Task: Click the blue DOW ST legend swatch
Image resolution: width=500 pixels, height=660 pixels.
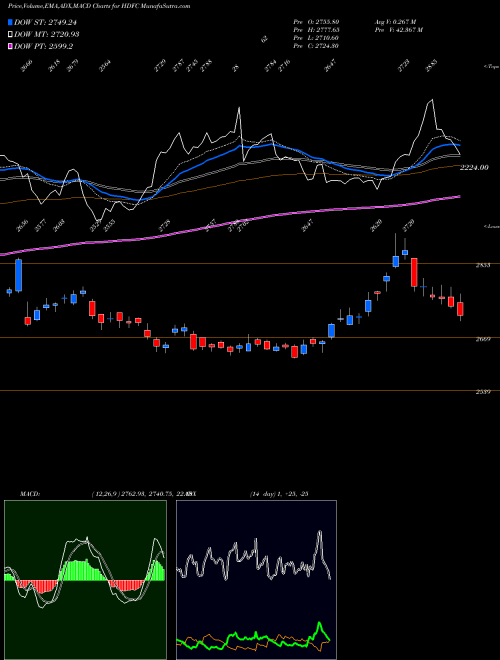Action: 10,22
